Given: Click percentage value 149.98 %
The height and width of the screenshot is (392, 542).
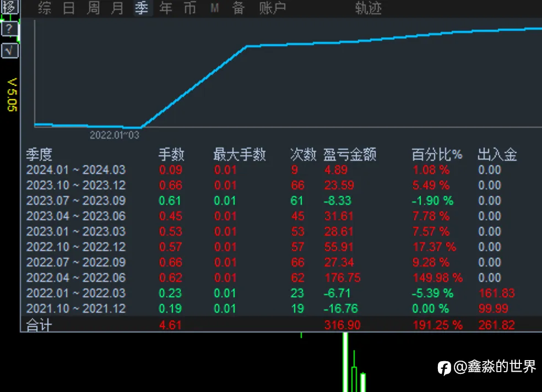Looking at the screenshot, I should pos(437,277).
